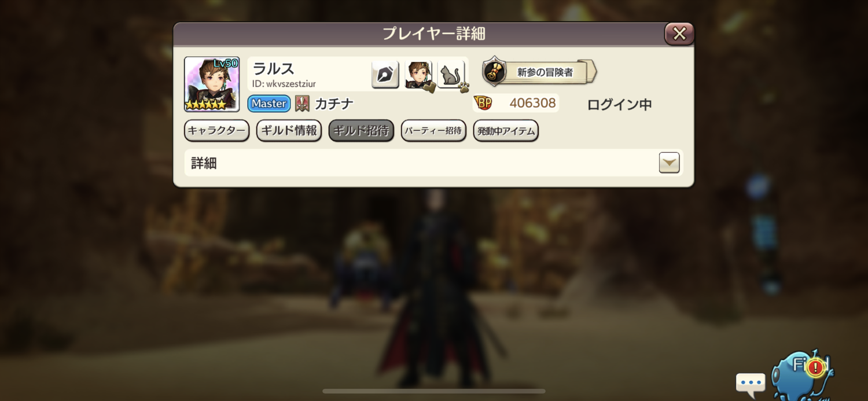
Task: Click the medal icon on title badge
Action: tap(495, 72)
